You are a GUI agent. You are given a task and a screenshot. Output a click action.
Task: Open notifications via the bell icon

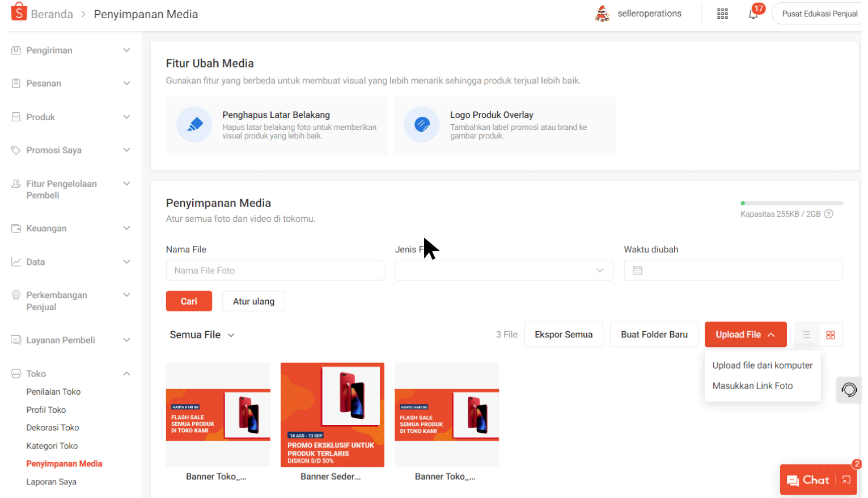click(x=753, y=14)
